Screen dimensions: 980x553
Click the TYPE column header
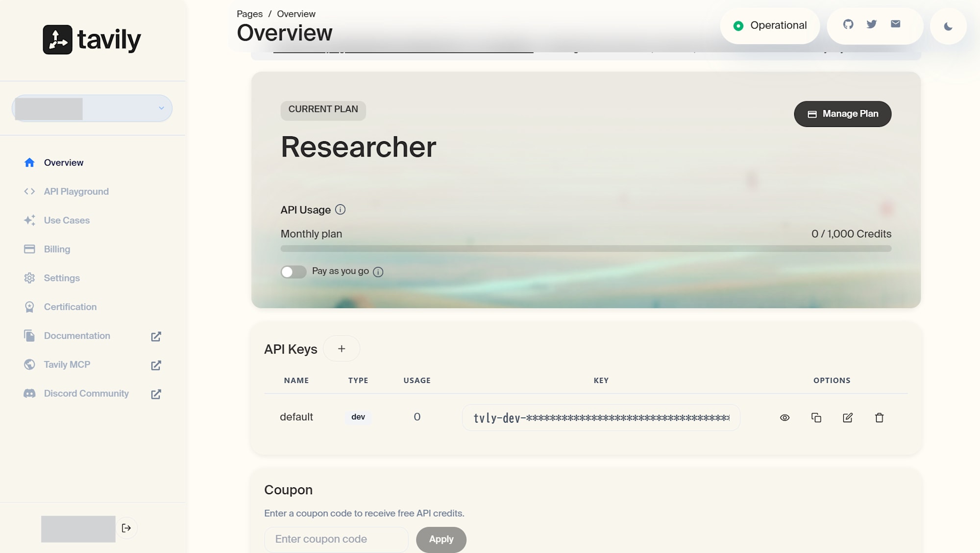(x=358, y=380)
